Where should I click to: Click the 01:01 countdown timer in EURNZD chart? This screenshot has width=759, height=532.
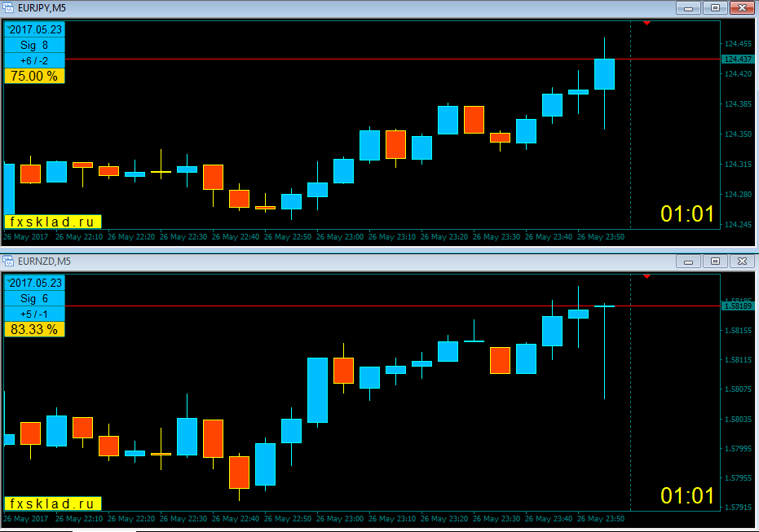click(687, 495)
